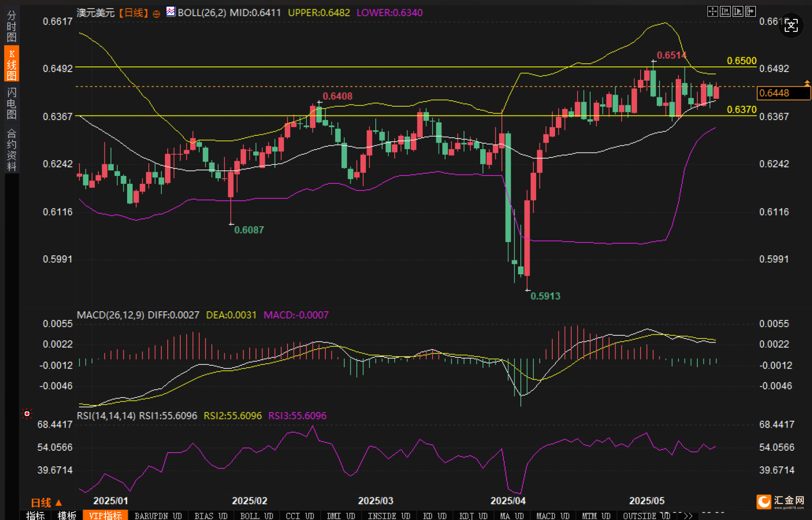Click the 0.6408 peak price marker
Image resolution: width=812 pixels, height=520 pixels.
point(337,96)
